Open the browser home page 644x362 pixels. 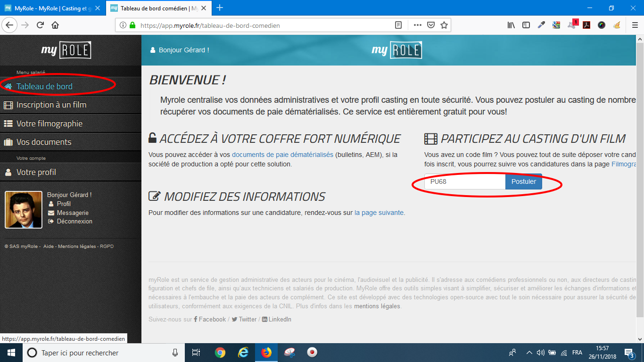[55, 25]
